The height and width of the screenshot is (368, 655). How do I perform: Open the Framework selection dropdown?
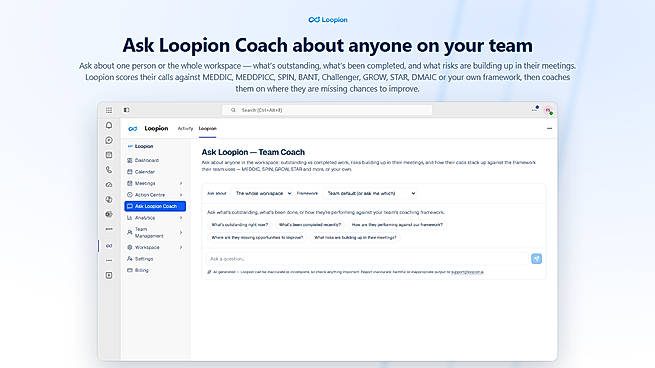click(371, 193)
